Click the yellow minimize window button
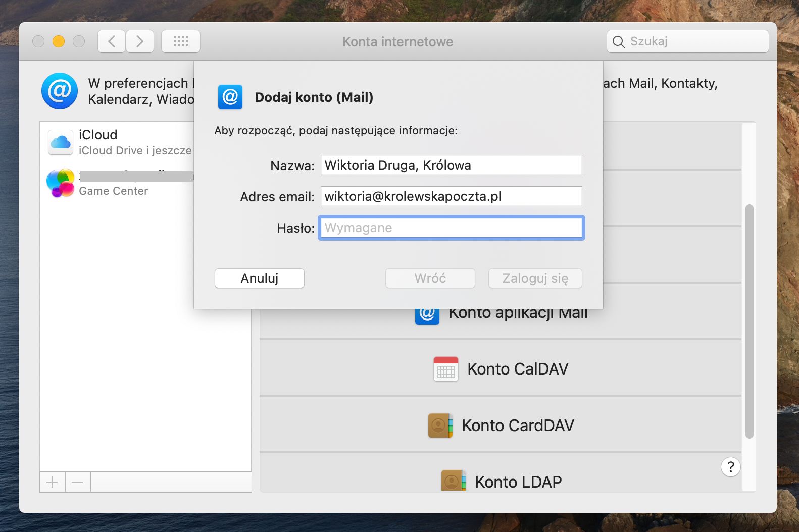 [59, 41]
